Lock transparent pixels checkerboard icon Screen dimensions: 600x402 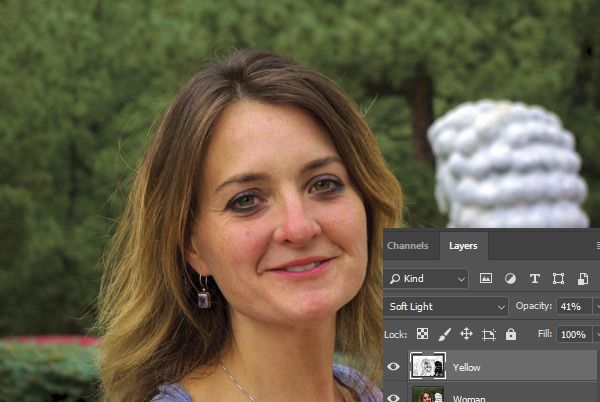422,334
